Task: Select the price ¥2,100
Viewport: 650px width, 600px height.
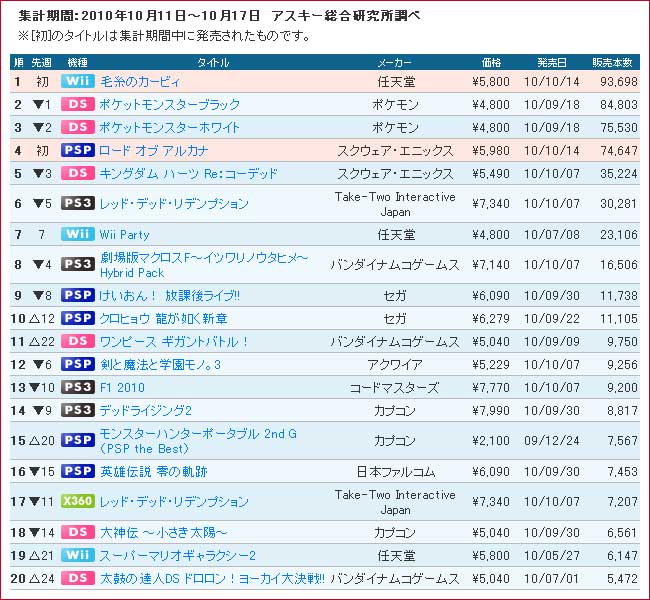Action: [x=491, y=440]
